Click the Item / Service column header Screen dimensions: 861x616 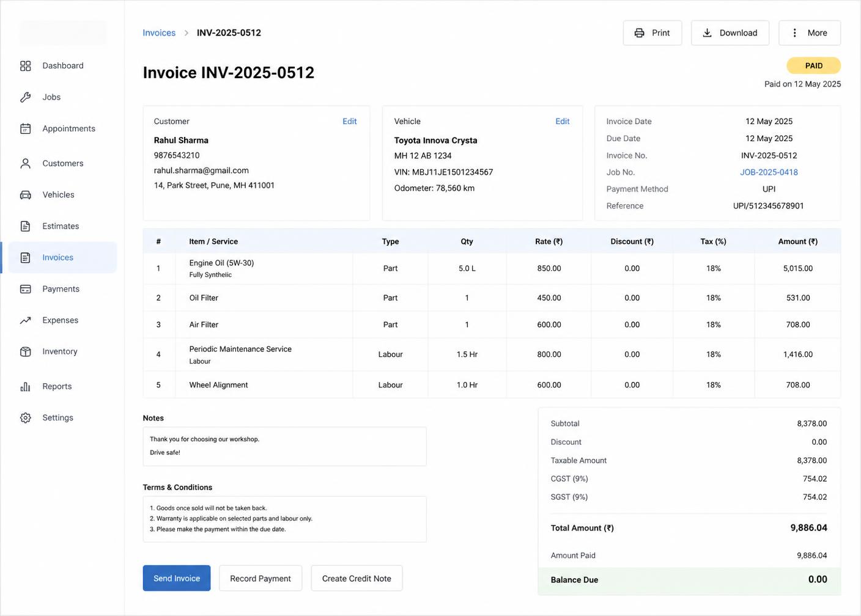point(213,242)
